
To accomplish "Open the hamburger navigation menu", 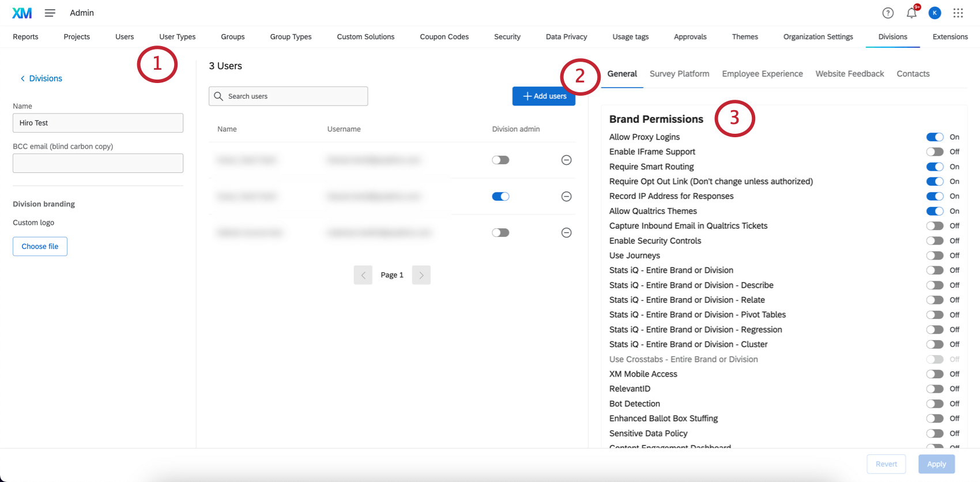I will (x=50, y=13).
